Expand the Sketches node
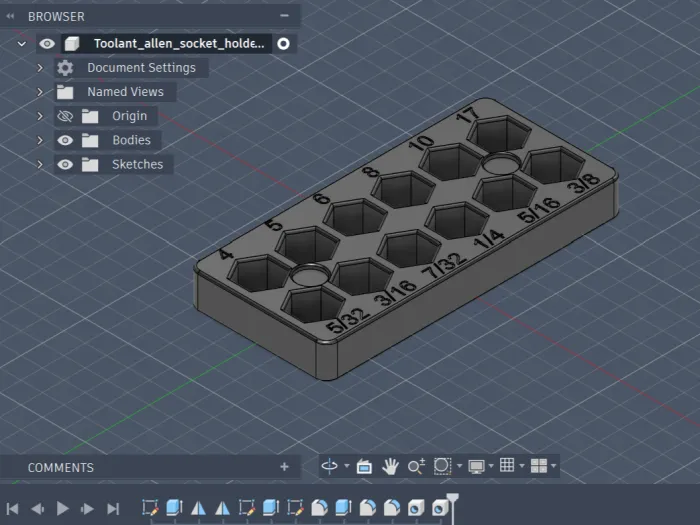This screenshot has height=525, width=700. tap(40, 164)
